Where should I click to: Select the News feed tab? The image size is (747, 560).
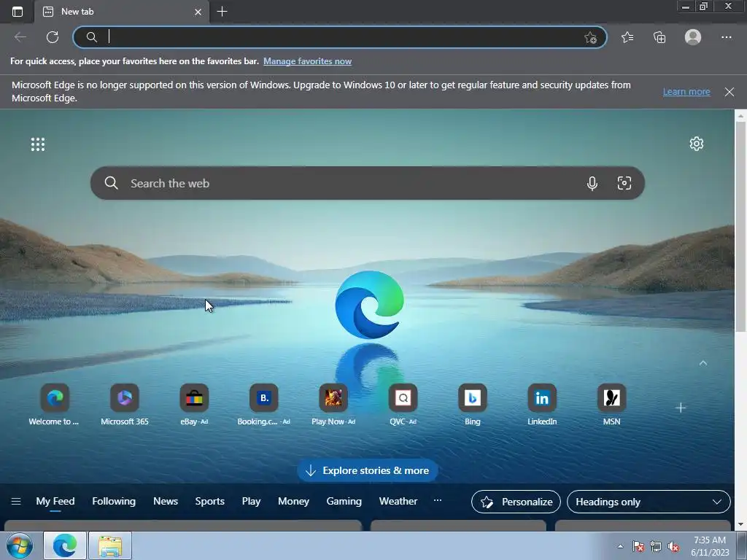point(166,501)
